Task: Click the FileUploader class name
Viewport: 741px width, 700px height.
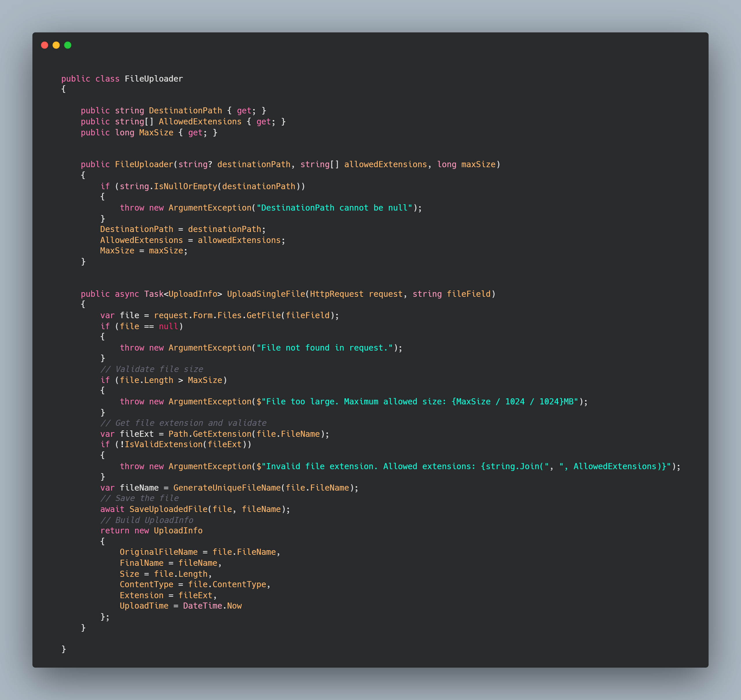Action: tap(153, 79)
